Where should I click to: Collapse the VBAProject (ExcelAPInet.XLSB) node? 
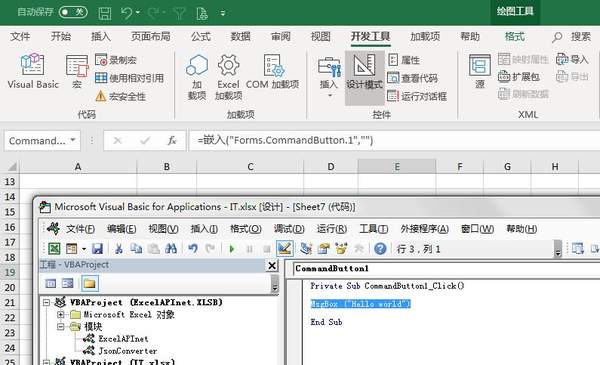coord(46,303)
